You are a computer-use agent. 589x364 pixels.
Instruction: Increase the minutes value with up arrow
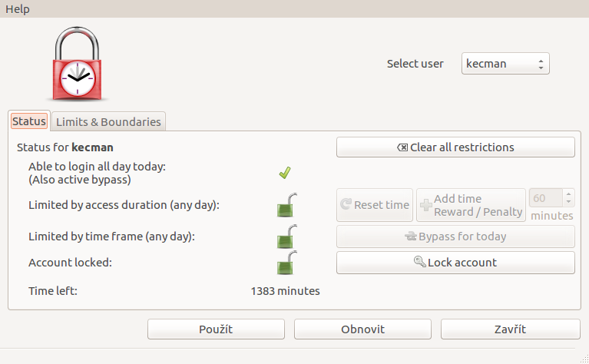point(568,194)
